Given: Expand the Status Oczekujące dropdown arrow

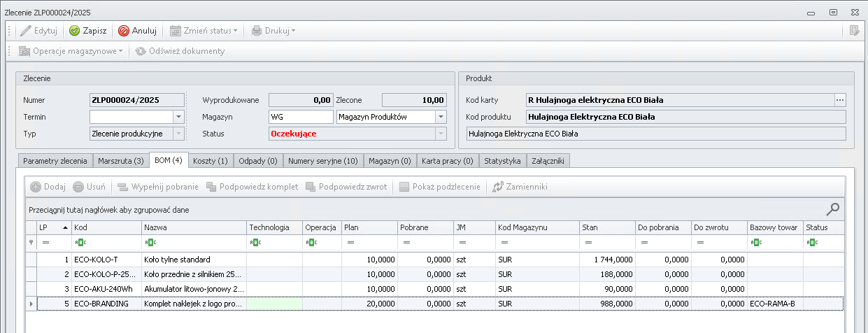Looking at the screenshot, I should point(441,134).
